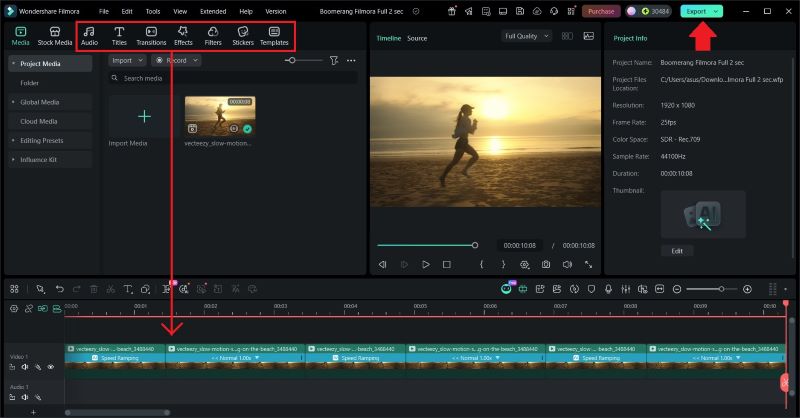The height and width of the screenshot is (418, 800).
Task: Lock the Audio 1 track
Action: tap(12, 397)
